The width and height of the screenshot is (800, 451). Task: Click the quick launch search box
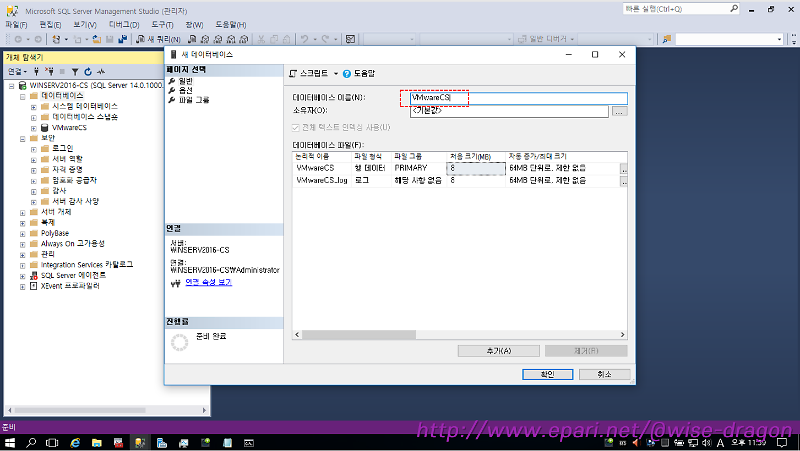click(x=681, y=9)
